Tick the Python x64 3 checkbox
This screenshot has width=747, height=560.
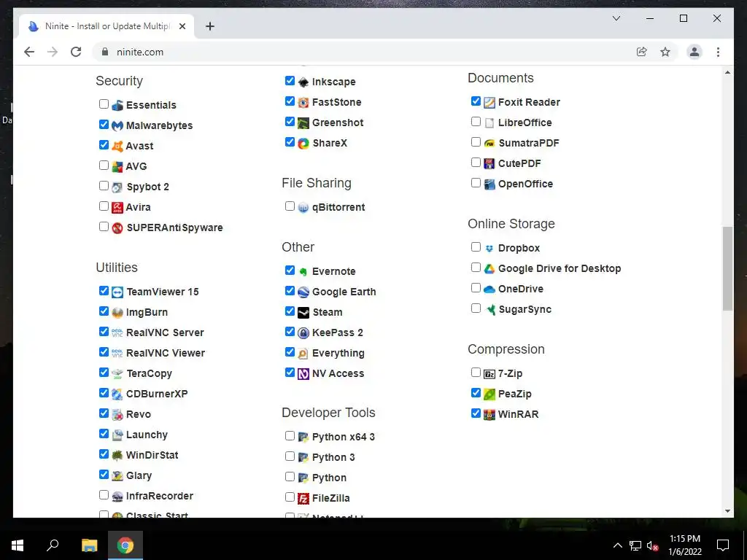[x=290, y=436]
